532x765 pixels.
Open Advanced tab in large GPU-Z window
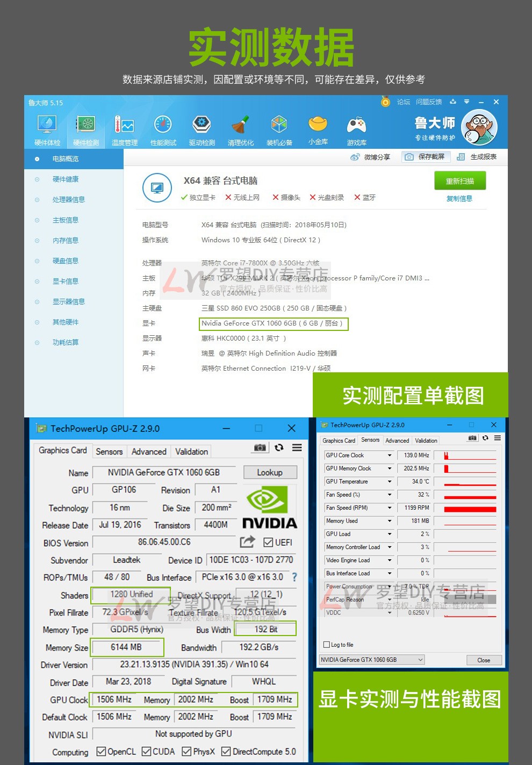tap(149, 451)
